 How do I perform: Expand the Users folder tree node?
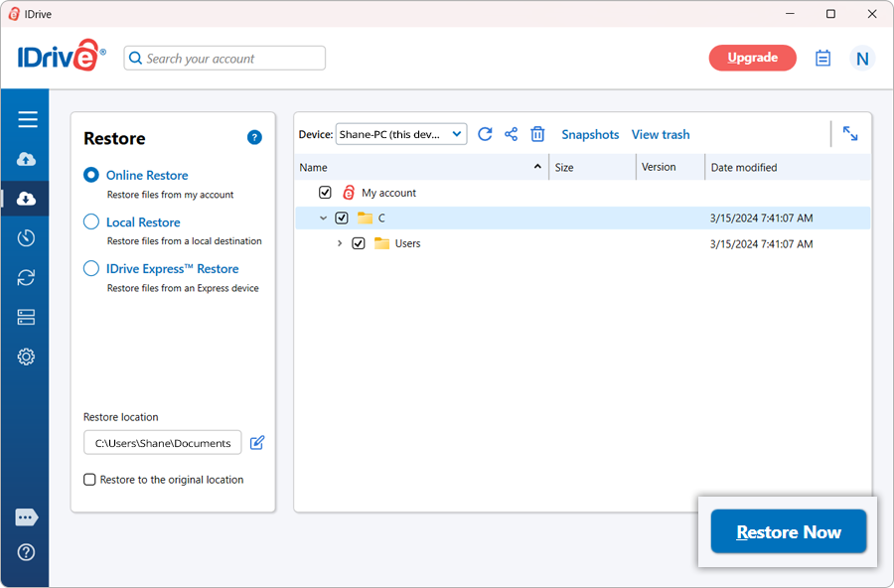click(x=340, y=243)
